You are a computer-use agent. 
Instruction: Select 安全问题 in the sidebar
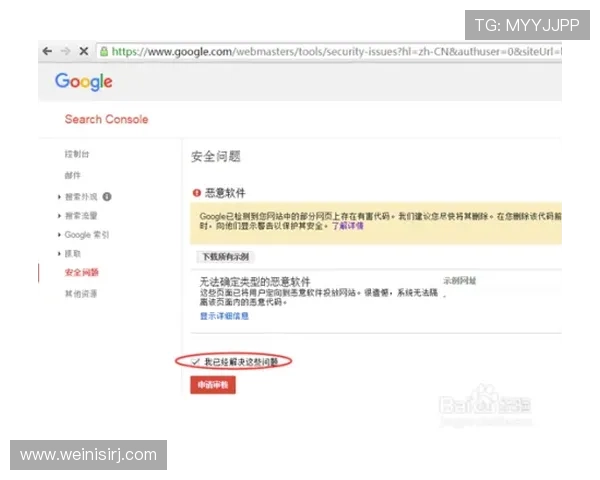(x=82, y=273)
